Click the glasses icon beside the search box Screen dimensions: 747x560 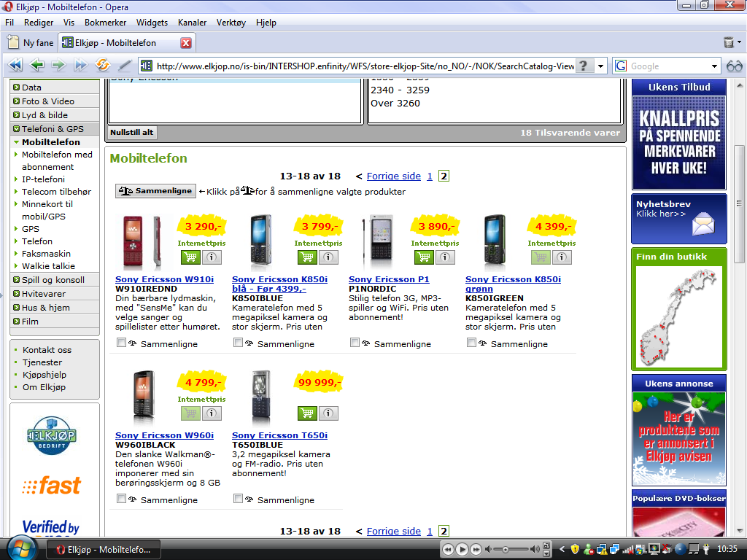[734, 66]
